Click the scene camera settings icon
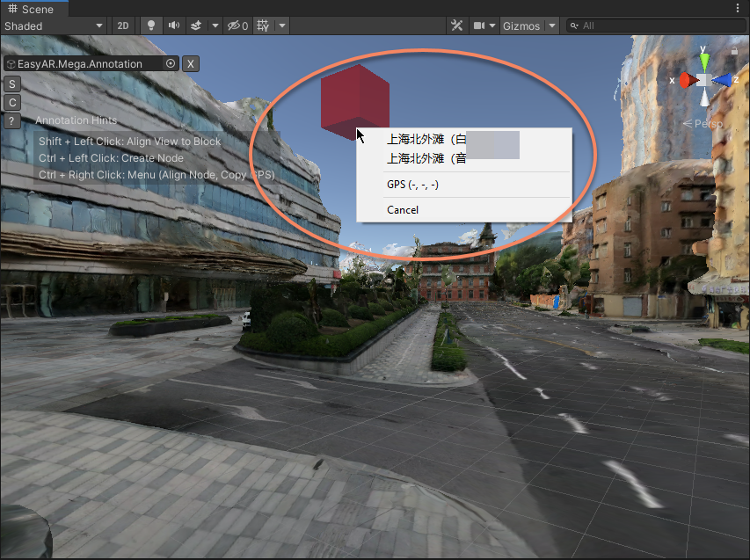The image size is (750, 560). coord(479,25)
